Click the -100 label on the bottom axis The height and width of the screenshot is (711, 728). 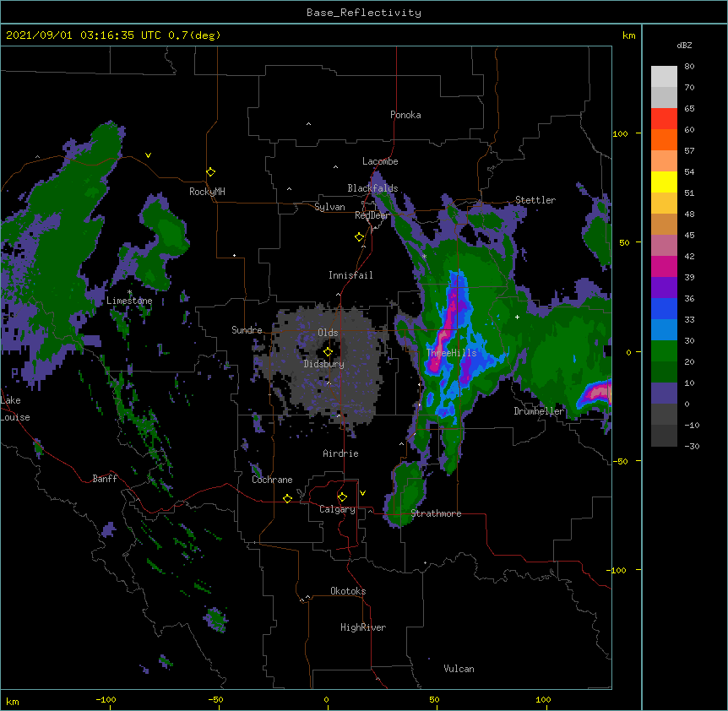106,699
